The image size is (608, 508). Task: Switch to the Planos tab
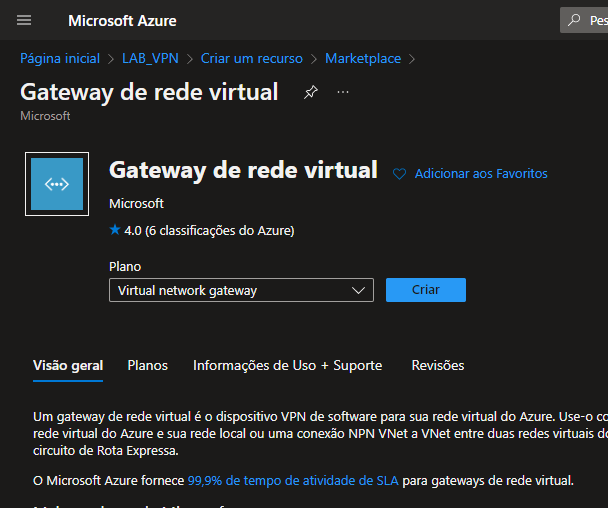coord(147,365)
